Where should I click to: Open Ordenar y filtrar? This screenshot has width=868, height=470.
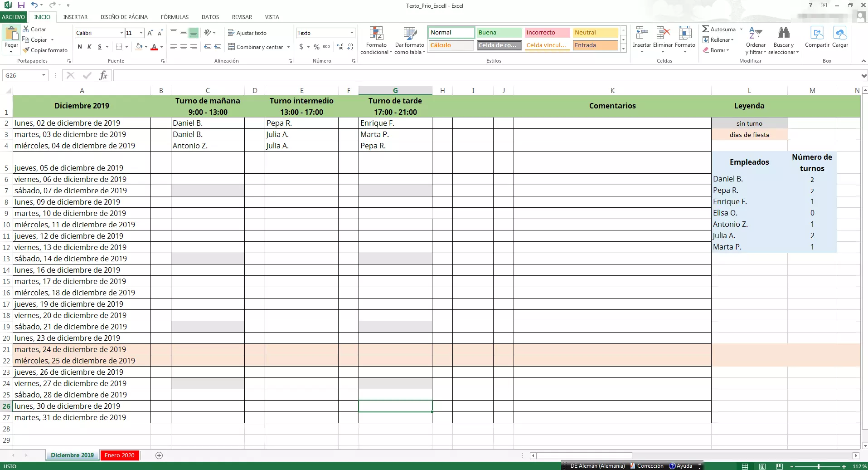click(x=756, y=40)
